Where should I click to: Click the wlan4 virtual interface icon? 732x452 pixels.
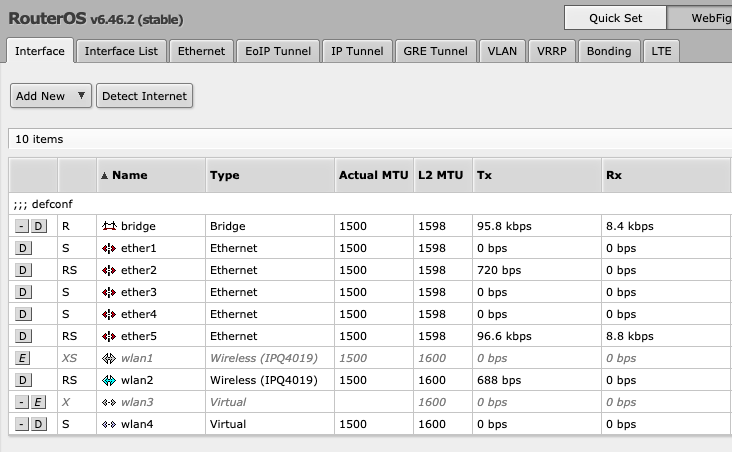click(109, 424)
